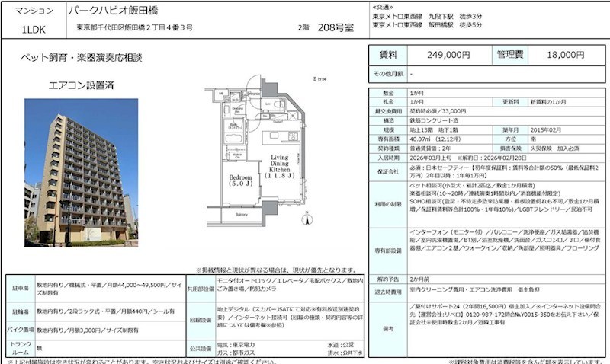
Task: Click the 損害保険 value 火災保険 加入必須
Action: click(554, 148)
